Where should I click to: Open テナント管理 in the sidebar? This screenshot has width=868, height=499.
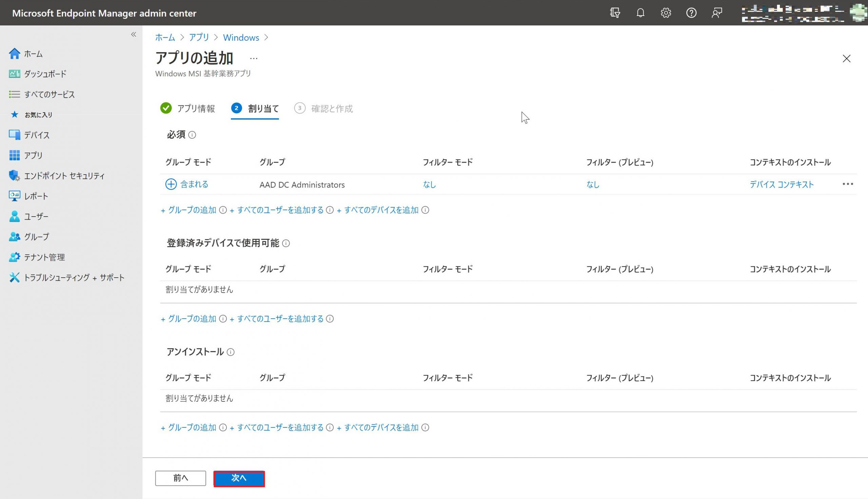pyautogui.click(x=44, y=257)
